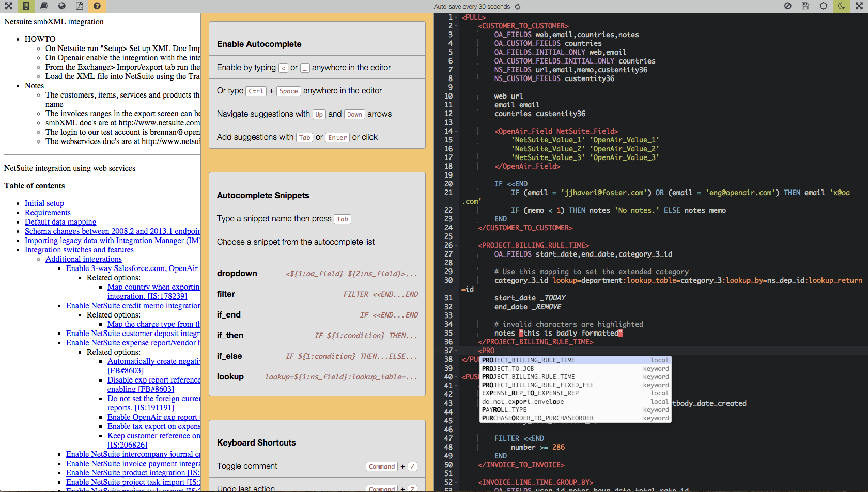
Task: Save with the floppy disk icon
Action: pyautogui.click(x=805, y=6)
